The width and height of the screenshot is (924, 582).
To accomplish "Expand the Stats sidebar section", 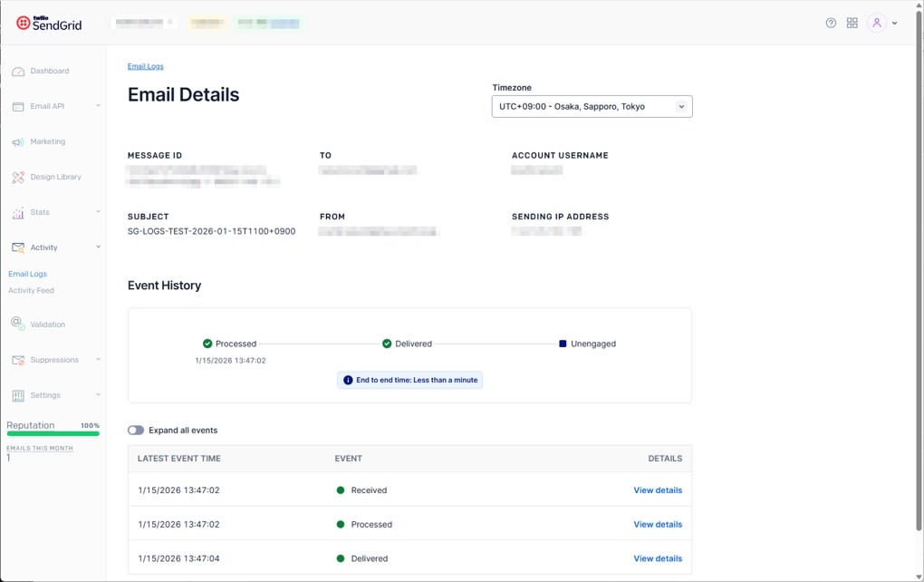I will pyautogui.click(x=98, y=212).
